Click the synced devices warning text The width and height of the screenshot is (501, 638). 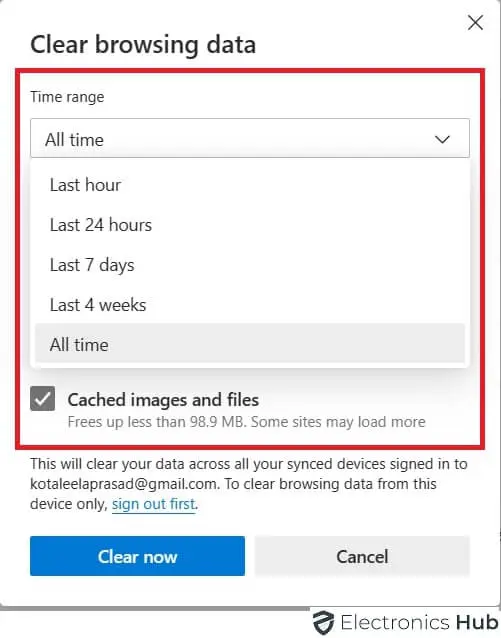[249, 484]
